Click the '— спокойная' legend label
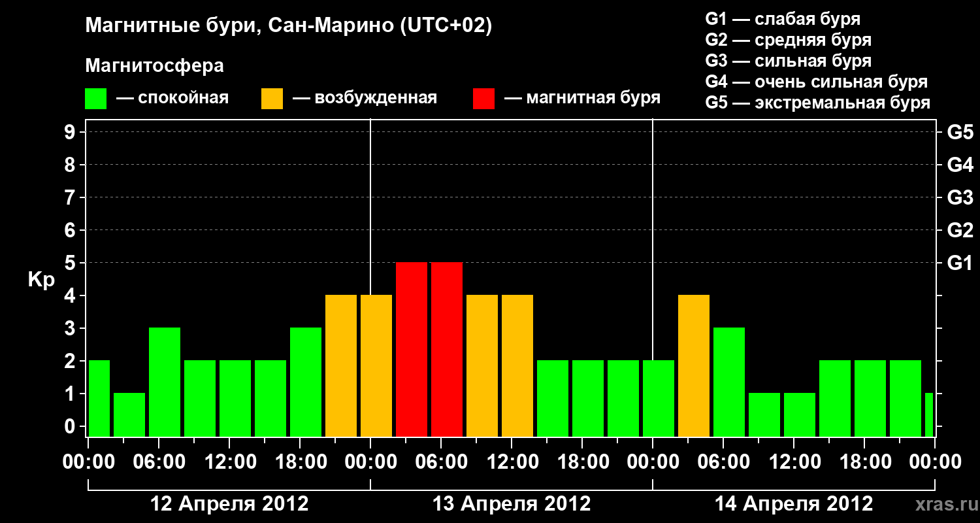The width and height of the screenshot is (980, 523). (x=172, y=98)
